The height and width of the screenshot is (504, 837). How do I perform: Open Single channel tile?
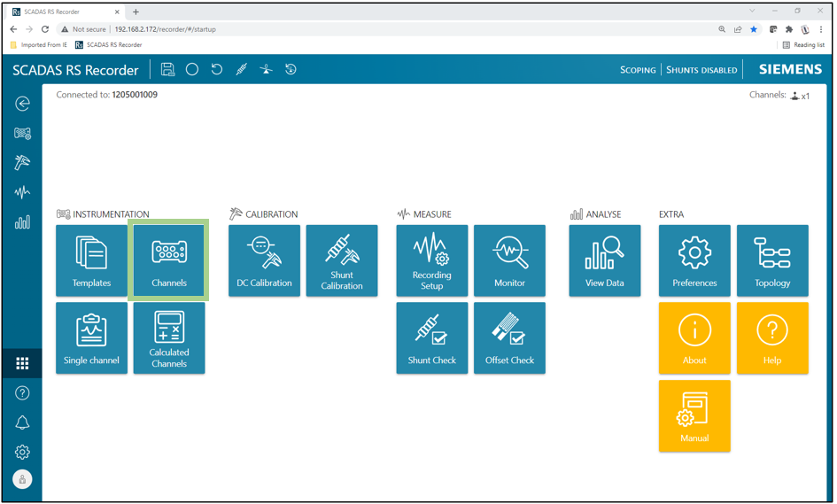coord(91,337)
